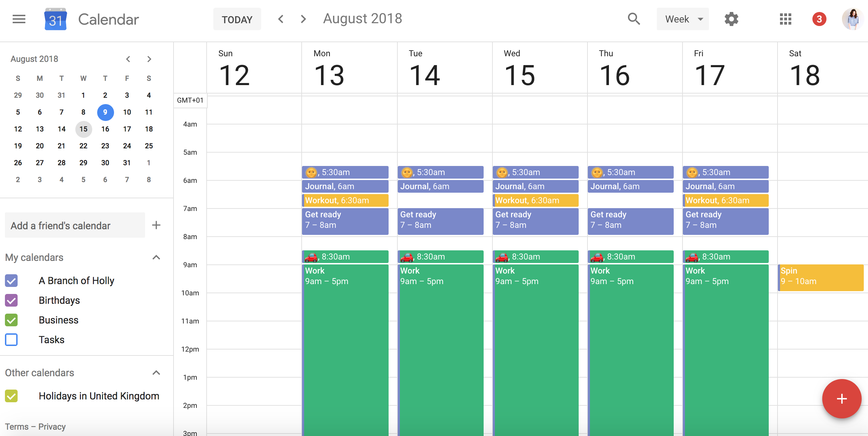Viewport: 868px width, 436px height.
Task: View the 3 notifications badge
Action: pyautogui.click(x=819, y=19)
